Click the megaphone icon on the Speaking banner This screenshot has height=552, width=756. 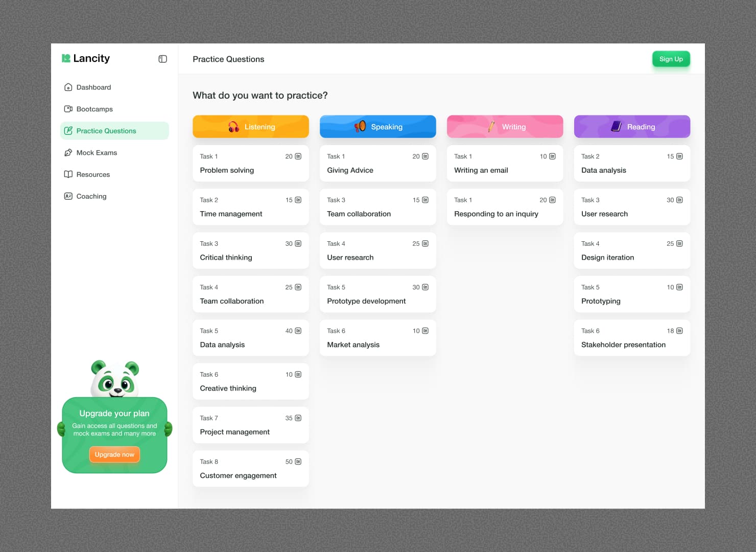click(x=360, y=127)
